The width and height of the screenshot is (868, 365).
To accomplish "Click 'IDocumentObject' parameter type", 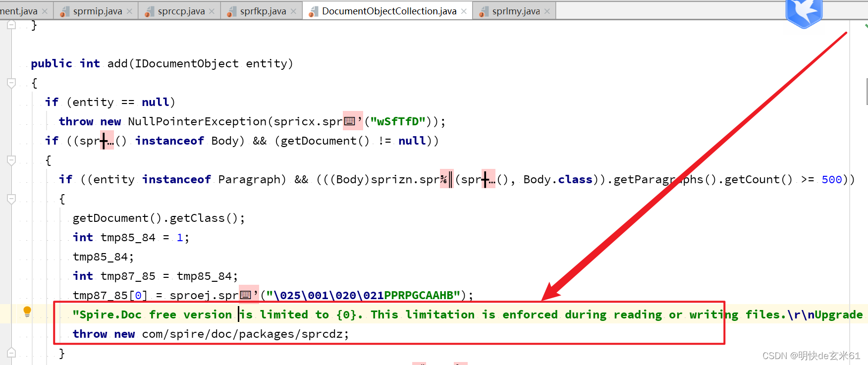I will pos(187,63).
